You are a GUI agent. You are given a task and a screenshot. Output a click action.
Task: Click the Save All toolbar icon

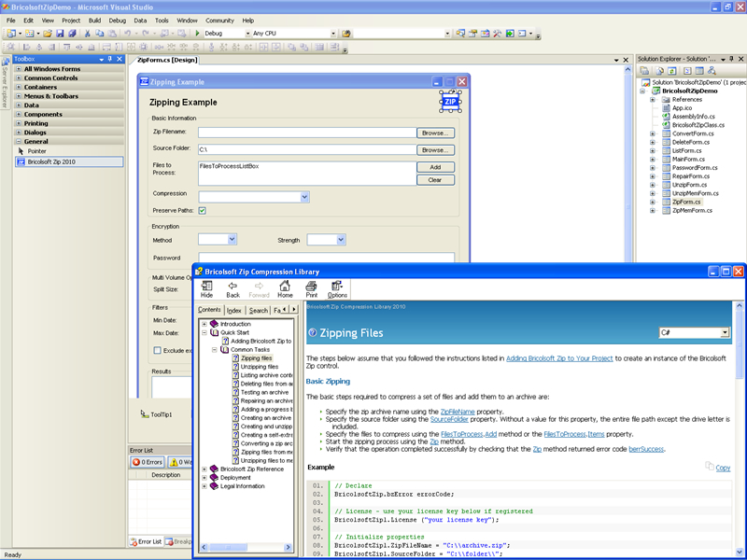[x=72, y=34]
